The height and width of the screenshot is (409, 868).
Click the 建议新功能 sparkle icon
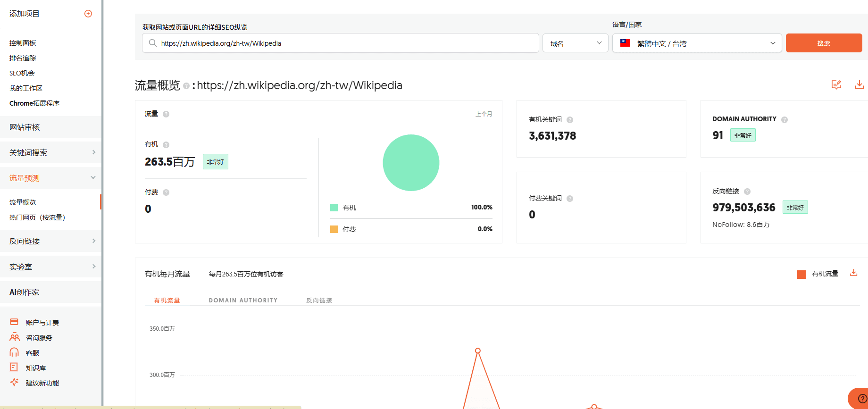[14, 382]
